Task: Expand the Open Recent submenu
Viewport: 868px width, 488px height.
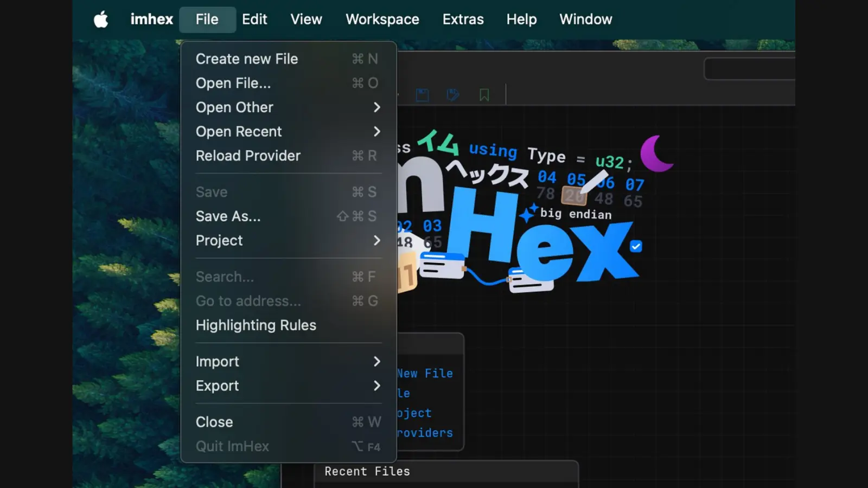Action: point(288,132)
